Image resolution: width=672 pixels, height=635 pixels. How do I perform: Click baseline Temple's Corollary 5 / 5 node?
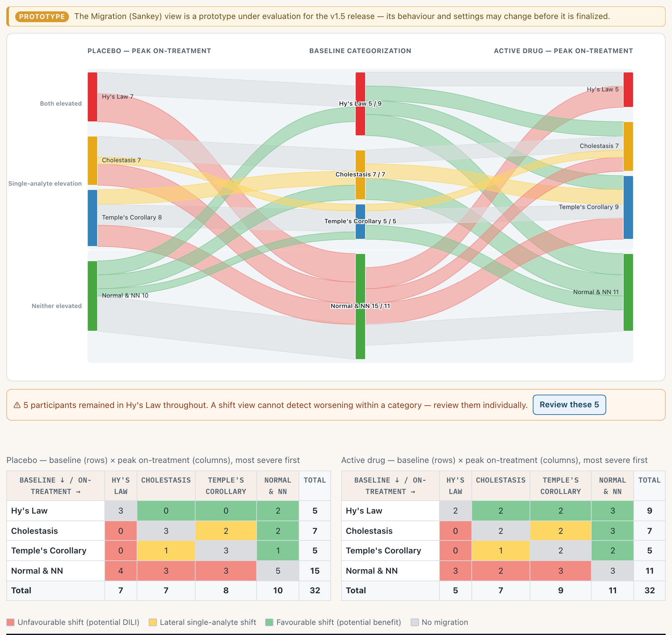click(360, 222)
